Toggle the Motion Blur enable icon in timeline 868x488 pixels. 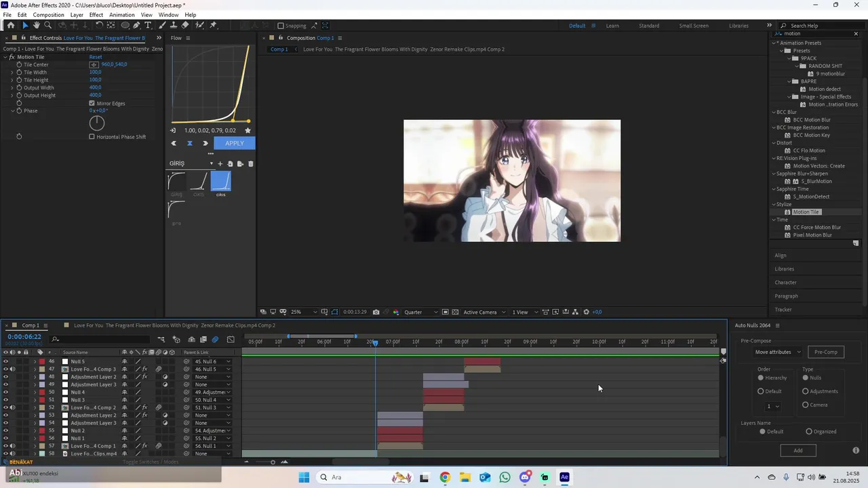click(215, 340)
